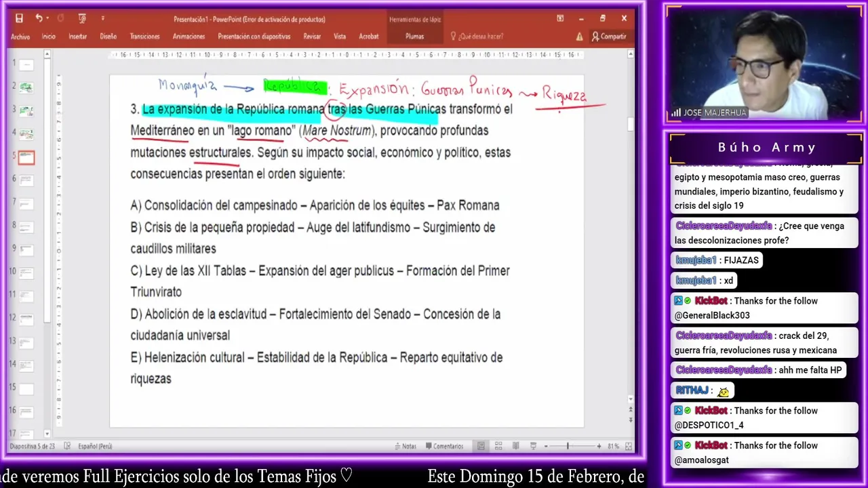868x488 pixels.
Task: Toggle the Comentarios comments pane
Action: [x=443, y=446]
